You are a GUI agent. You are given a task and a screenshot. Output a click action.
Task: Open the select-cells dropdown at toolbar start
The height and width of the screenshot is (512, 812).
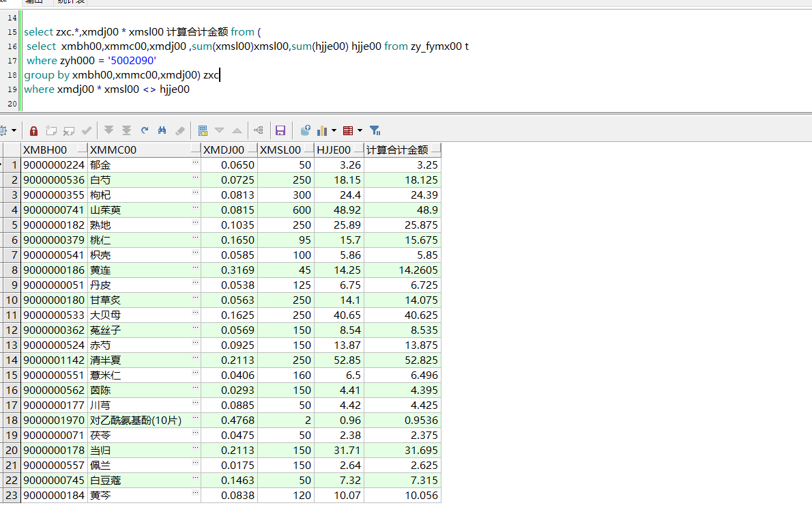pos(13,130)
